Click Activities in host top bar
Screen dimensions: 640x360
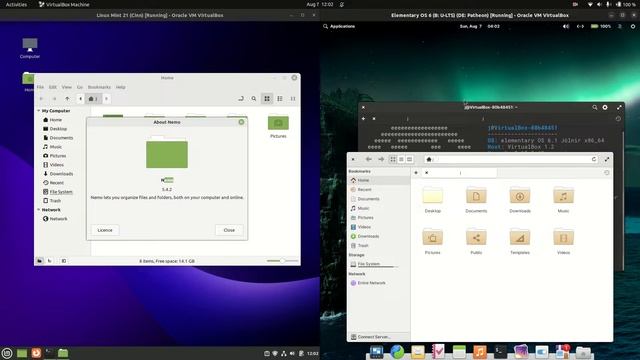pos(16,4)
